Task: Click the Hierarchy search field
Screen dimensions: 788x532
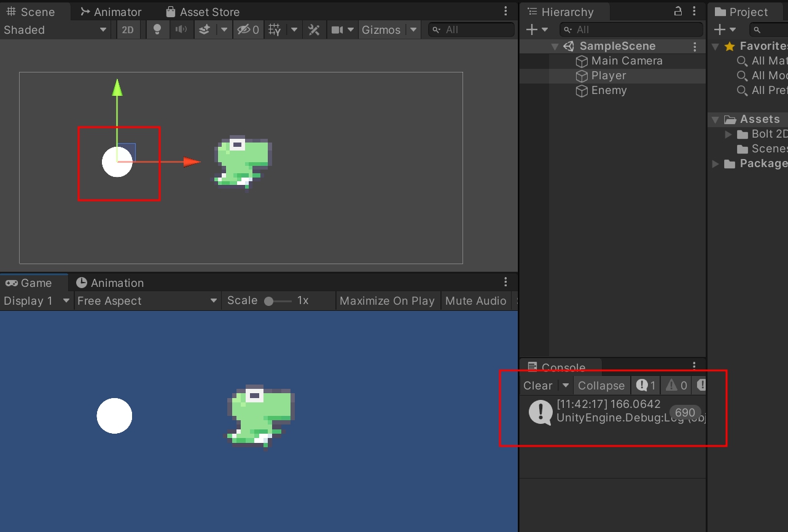Action: (x=631, y=29)
